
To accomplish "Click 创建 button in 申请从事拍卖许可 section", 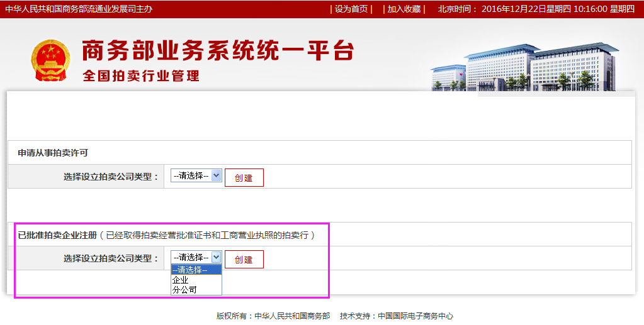I will (x=244, y=178).
